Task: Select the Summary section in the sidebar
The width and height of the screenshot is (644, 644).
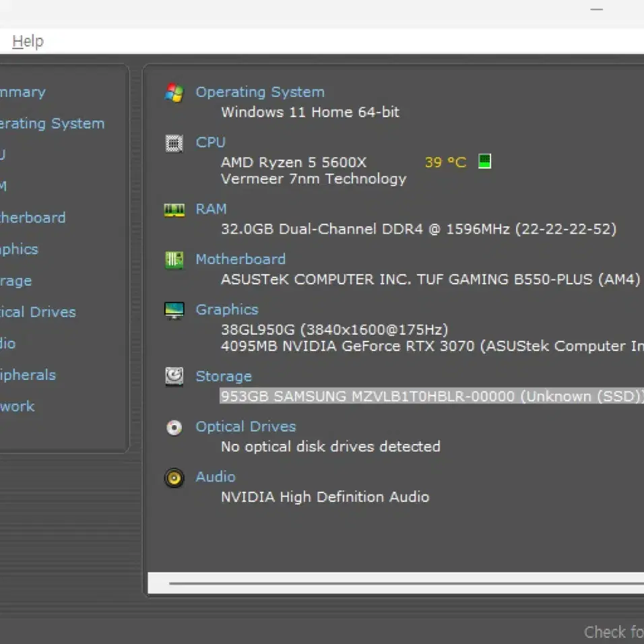Action: click(x=23, y=92)
